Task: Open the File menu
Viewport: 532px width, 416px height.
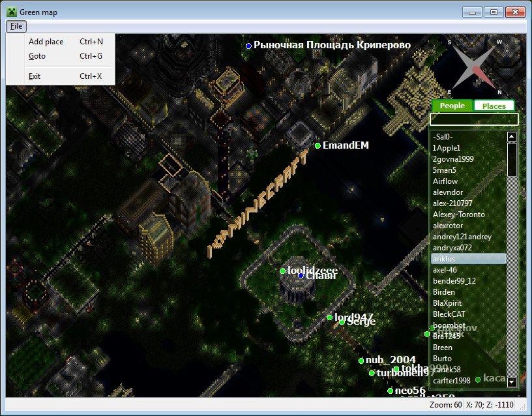Action: click(x=16, y=26)
